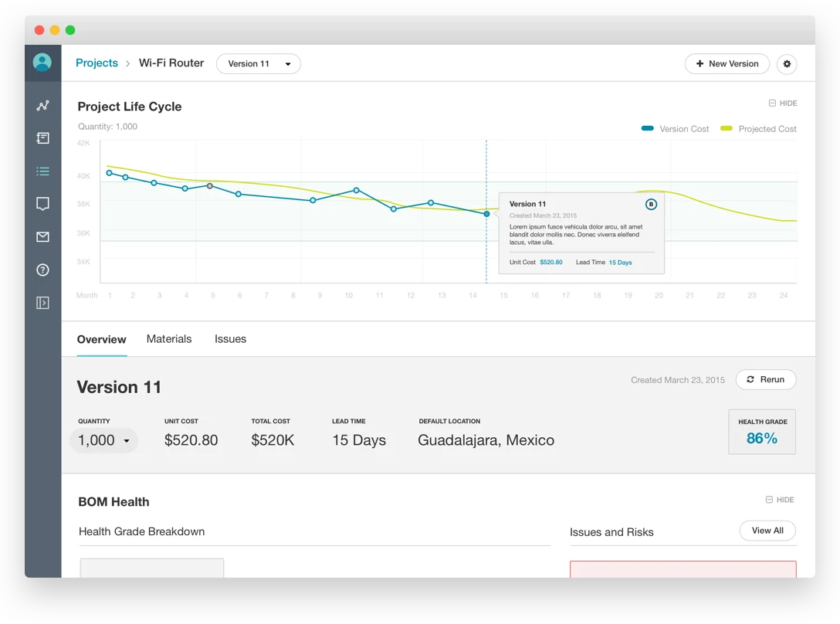Click the Rerun button
The image size is (840, 624).
point(766,379)
